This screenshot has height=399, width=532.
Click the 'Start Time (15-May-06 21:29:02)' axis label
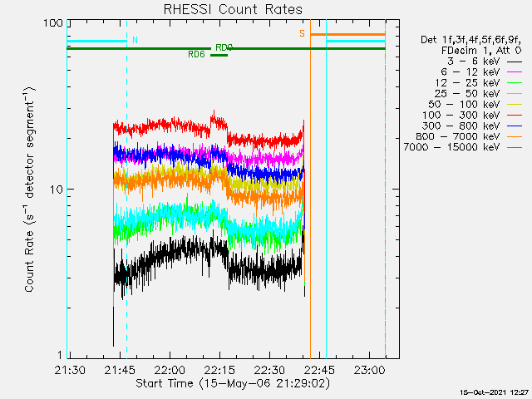coord(233,383)
